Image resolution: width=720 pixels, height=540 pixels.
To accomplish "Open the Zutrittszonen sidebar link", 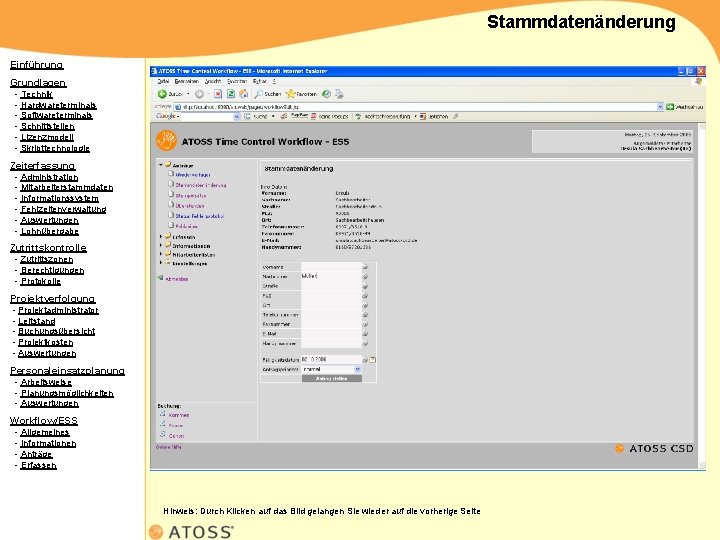I will click(x=46, y=259).
